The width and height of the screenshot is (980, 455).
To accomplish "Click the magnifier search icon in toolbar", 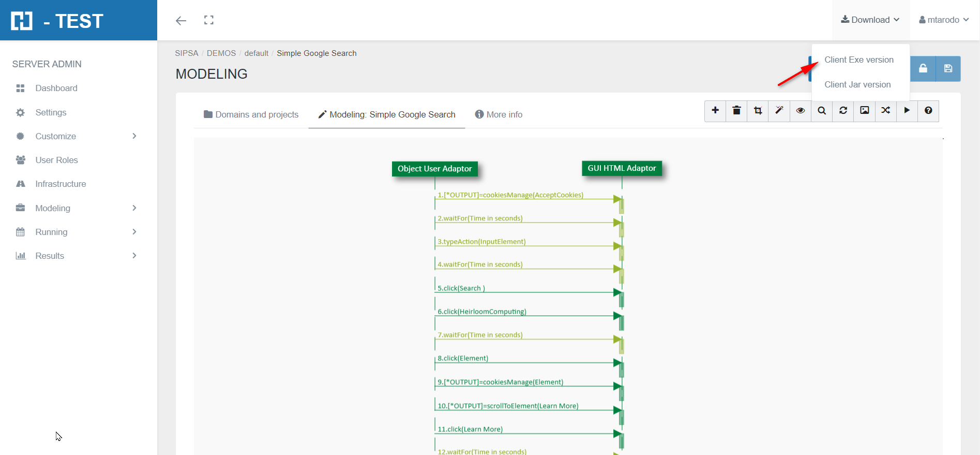I will tap(822, 111).
